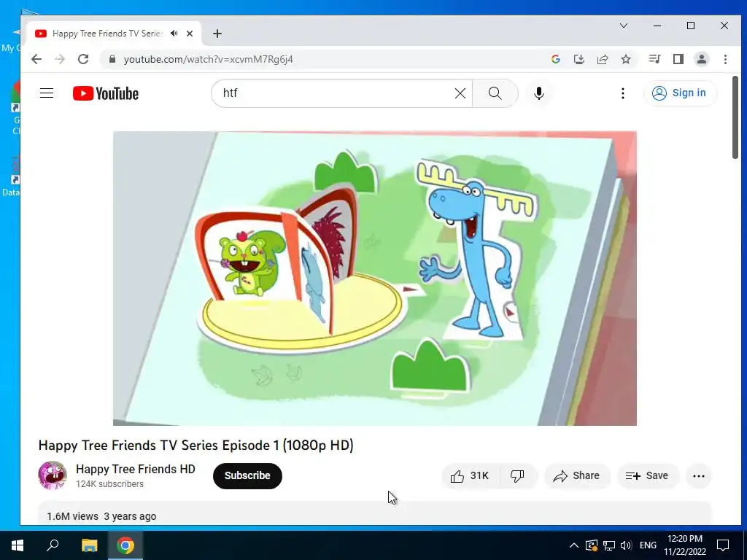Close the Happy Tree Friends tab
Screen dimensions: 747x560
[x=190, y=34]
